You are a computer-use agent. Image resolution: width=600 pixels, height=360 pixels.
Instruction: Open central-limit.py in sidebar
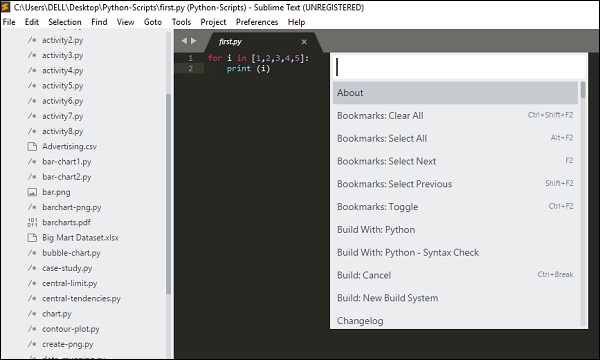70,283
